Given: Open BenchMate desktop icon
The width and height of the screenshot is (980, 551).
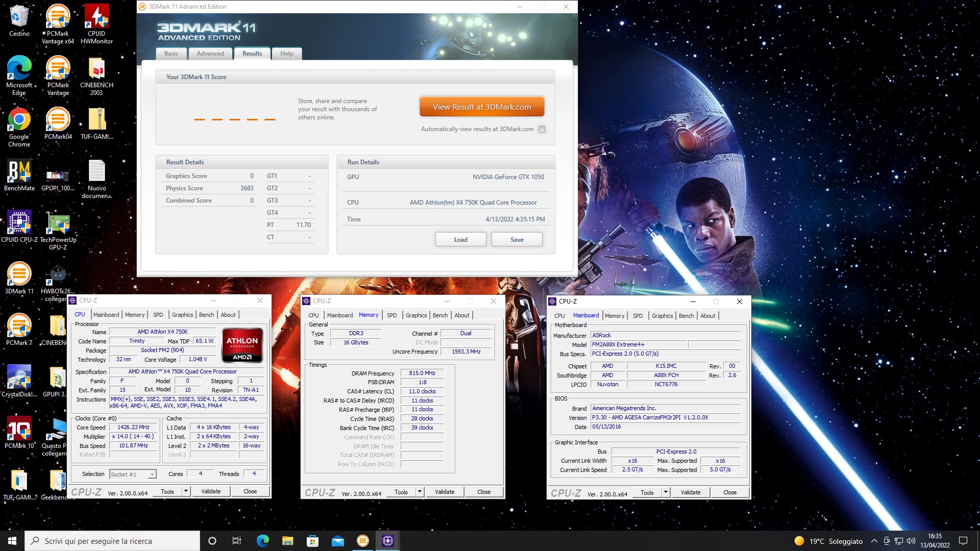Looking at the screenshot, I should point(19,175).
